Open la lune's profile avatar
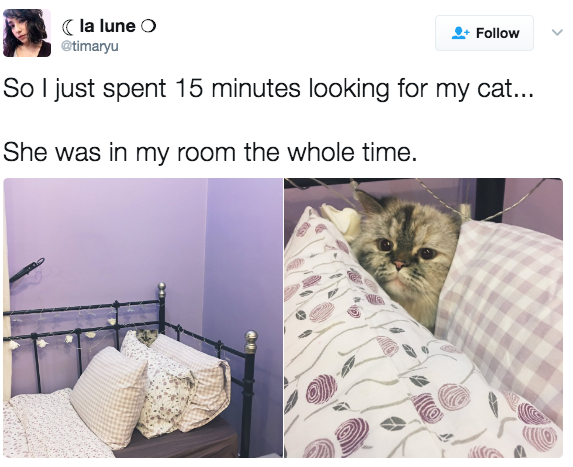573x467 pixels. (27, 33)
